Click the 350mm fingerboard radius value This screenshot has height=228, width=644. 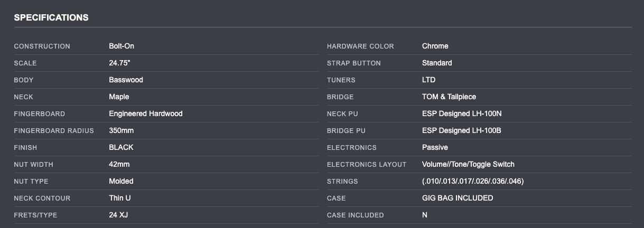point(122,130)
